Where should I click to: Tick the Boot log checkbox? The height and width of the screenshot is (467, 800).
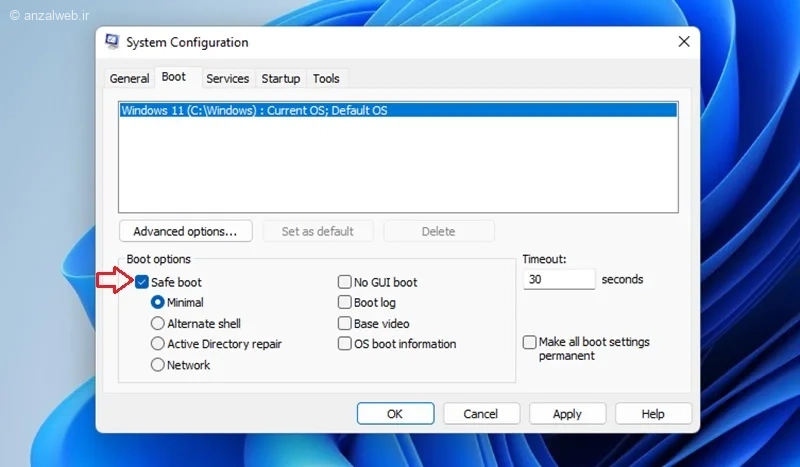tap(344, 302)
